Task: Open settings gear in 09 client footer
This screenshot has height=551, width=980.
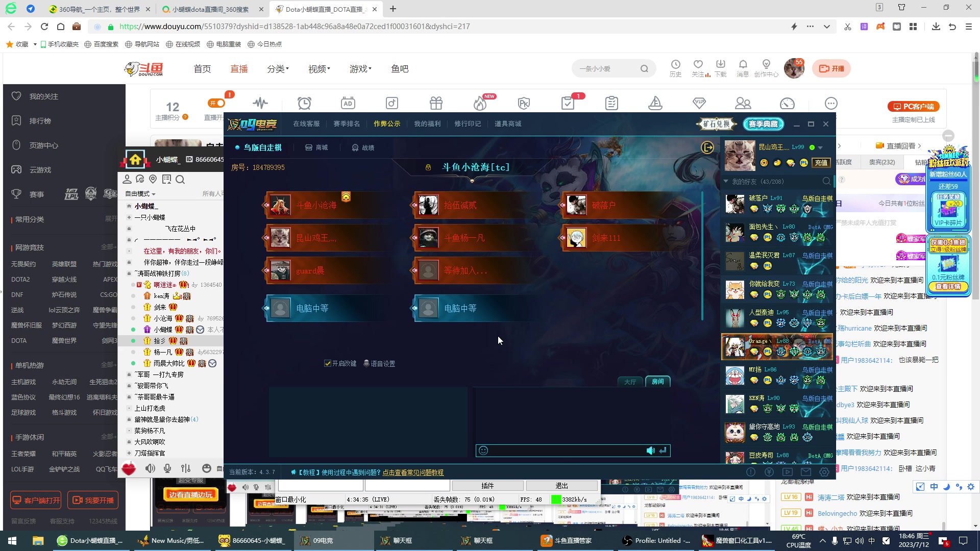Action: [824, 472]
